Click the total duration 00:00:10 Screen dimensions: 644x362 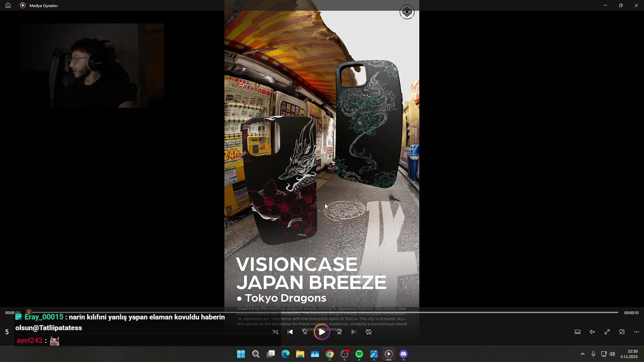point(631,313)
